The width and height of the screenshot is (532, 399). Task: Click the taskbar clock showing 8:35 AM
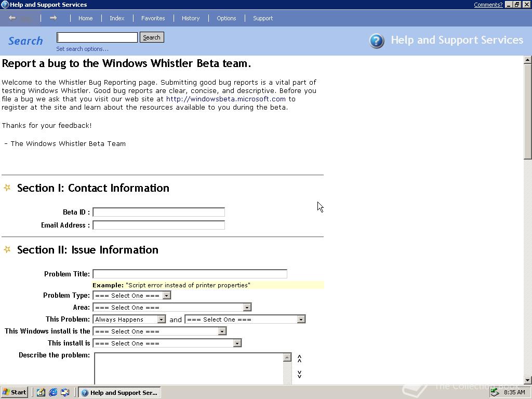514,392
